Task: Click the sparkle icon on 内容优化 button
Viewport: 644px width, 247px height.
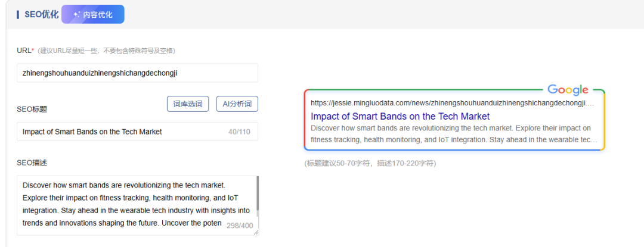Action: coord(76,14)
